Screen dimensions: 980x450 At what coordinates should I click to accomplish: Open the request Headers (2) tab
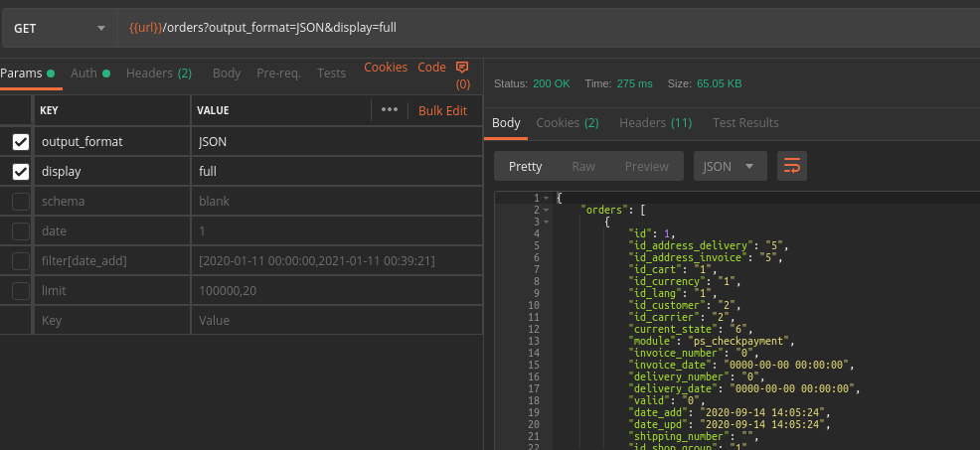[159, 74]
